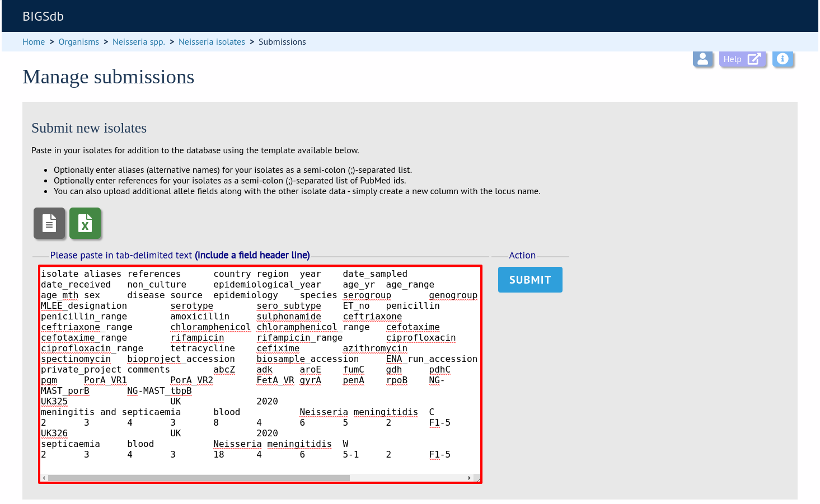Click the 'Manage submissions' page title
The image size is (820, 504).
coord(109,77)
